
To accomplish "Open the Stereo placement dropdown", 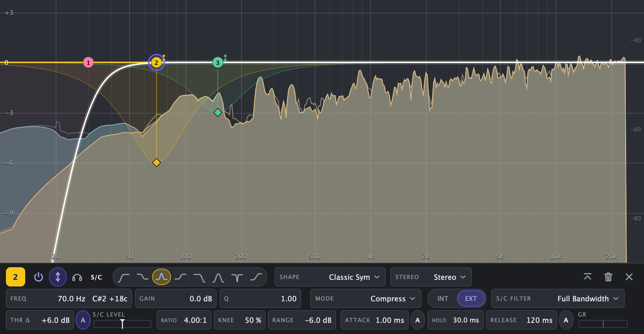I will click(x=431, y=277).
